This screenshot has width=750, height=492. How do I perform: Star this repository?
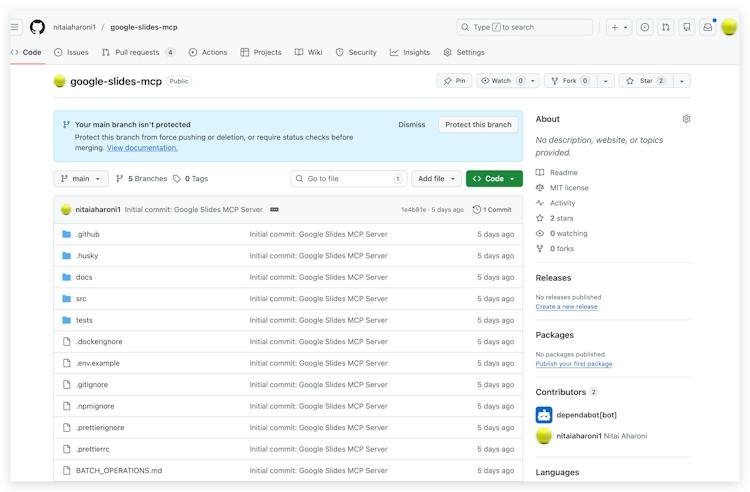646,81
